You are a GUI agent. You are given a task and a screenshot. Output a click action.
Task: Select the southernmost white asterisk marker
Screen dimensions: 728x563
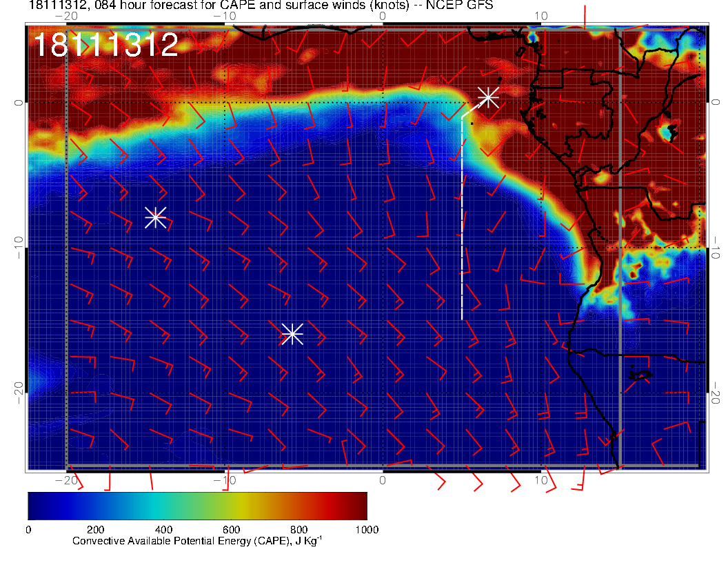click(x=292, y=334)
